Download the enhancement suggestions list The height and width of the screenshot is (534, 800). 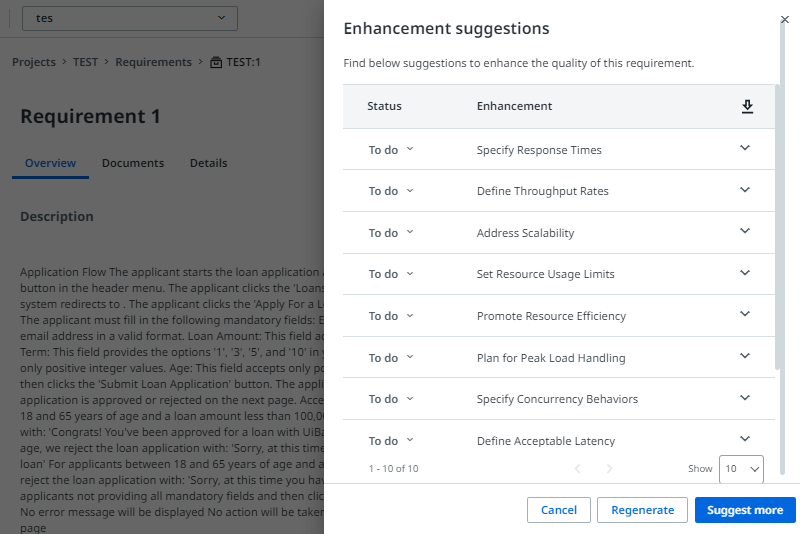pyautogui.click(x=747, y=106)
